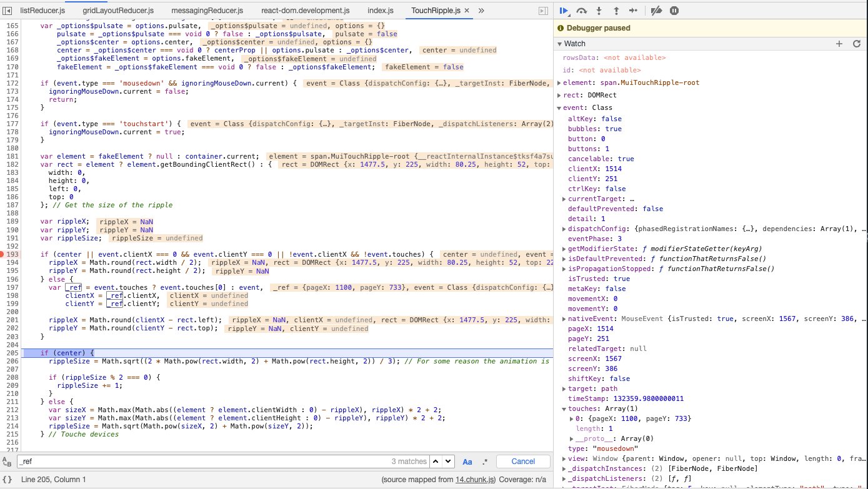The image size is (868, 489).
Task: Select the TouchRipple.js tab
Action: coord(436,11)
